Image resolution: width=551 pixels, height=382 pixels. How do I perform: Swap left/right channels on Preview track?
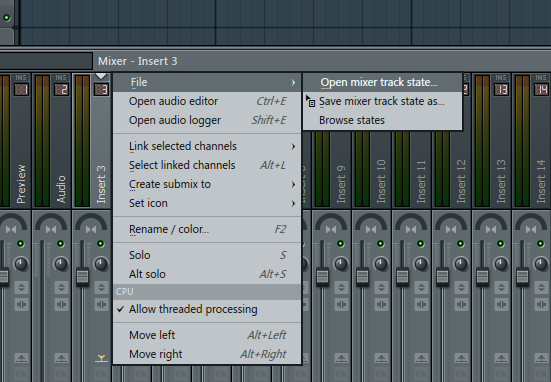pos(21,304)
